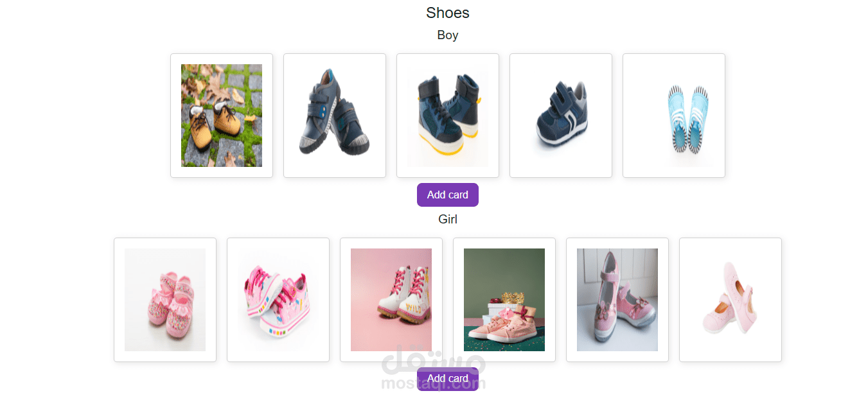Choose the single navy sneaker with white sole
Screen dimensions: 868x400
pos(561,116)
